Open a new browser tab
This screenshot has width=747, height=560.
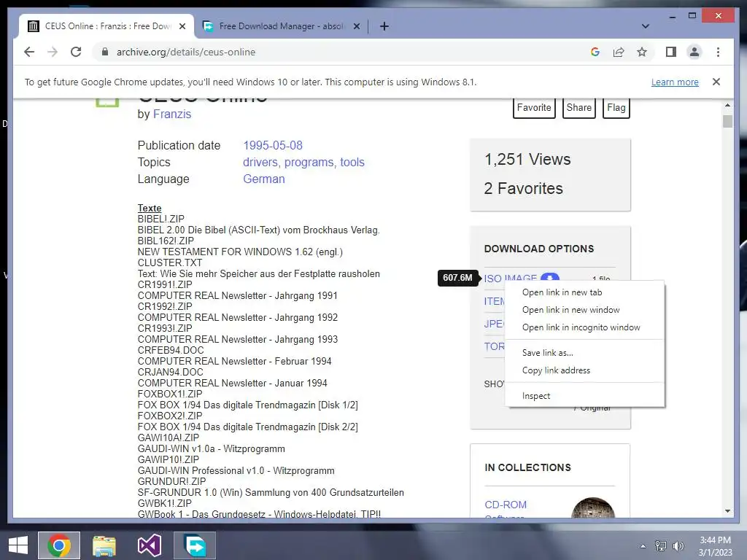pyautogui.click(x=384, y=26)
